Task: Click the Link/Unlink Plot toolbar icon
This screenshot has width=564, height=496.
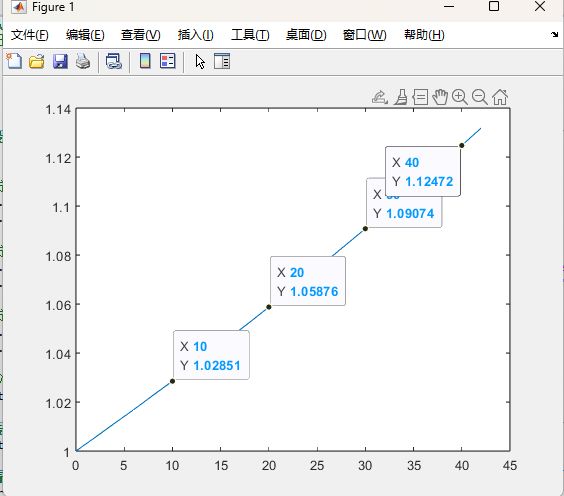Action: point(114,61)
